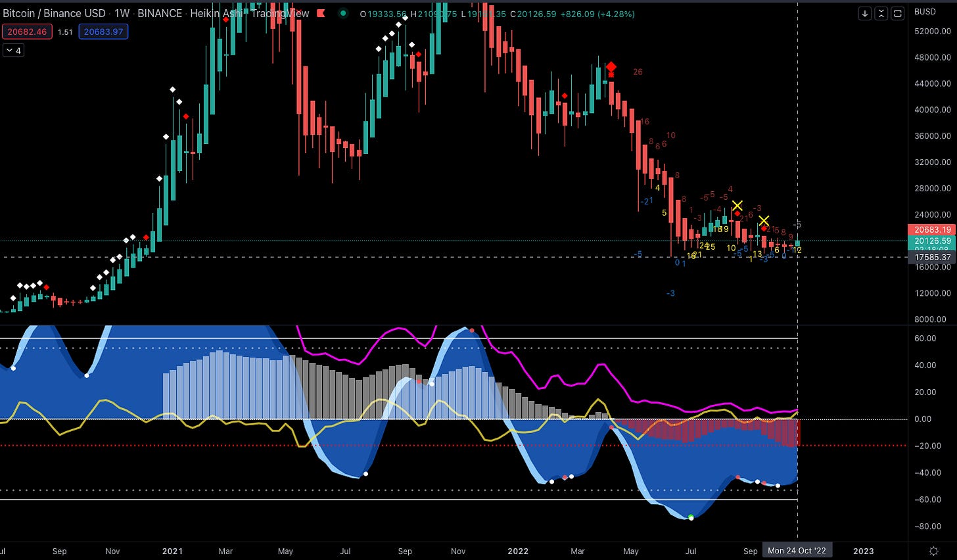The height and width of the screenshot is (560, 957).
Task: Click the red price label 20683.19 on axis
Action: [x=933, y=229]
